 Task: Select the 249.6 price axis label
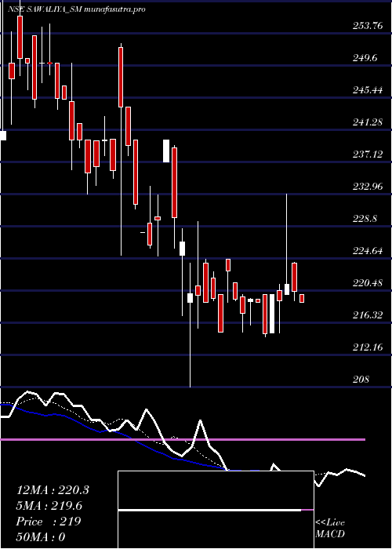click(365, 57)
